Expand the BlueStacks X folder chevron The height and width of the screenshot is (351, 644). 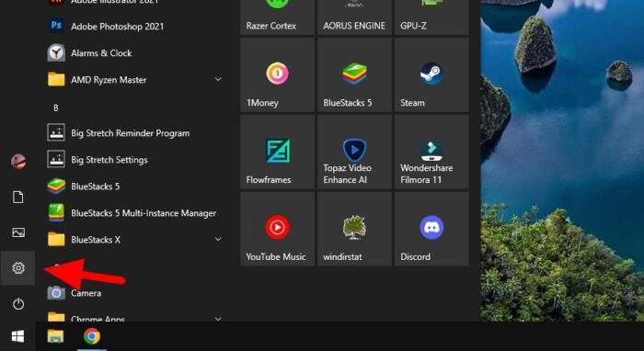219,239
